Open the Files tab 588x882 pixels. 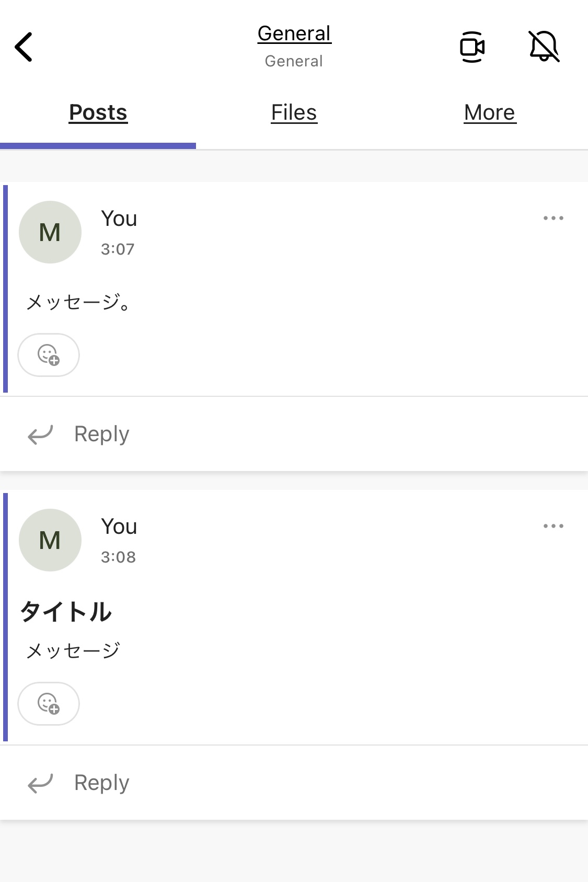click(294, 112)
